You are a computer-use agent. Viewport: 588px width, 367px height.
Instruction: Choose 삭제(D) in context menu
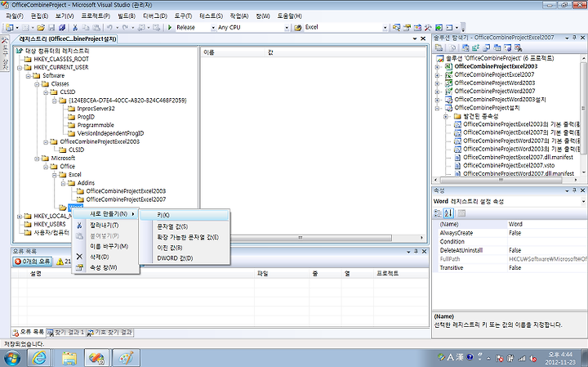click(106, 257)
